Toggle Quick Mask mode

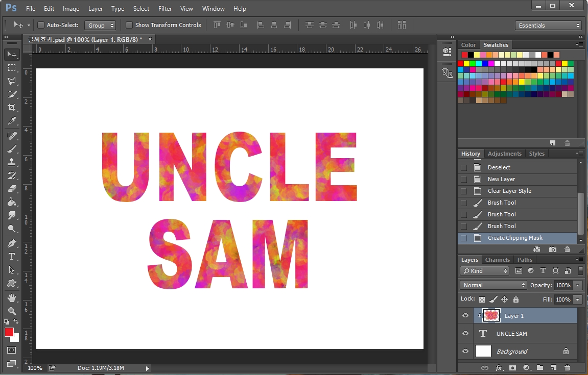tap(12, 351)
